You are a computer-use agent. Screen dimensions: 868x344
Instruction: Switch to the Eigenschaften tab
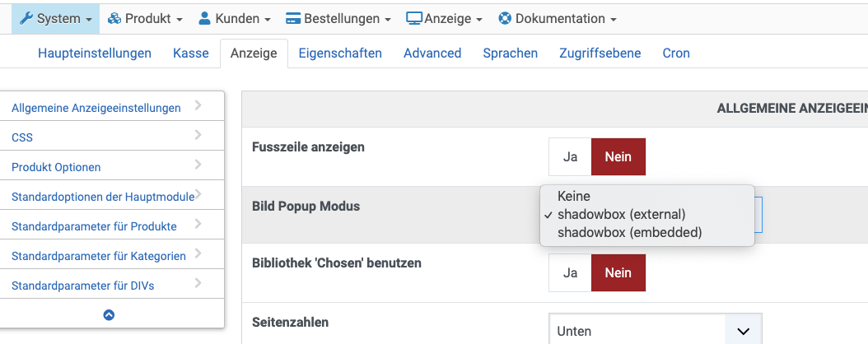click(x=340, y=53)
